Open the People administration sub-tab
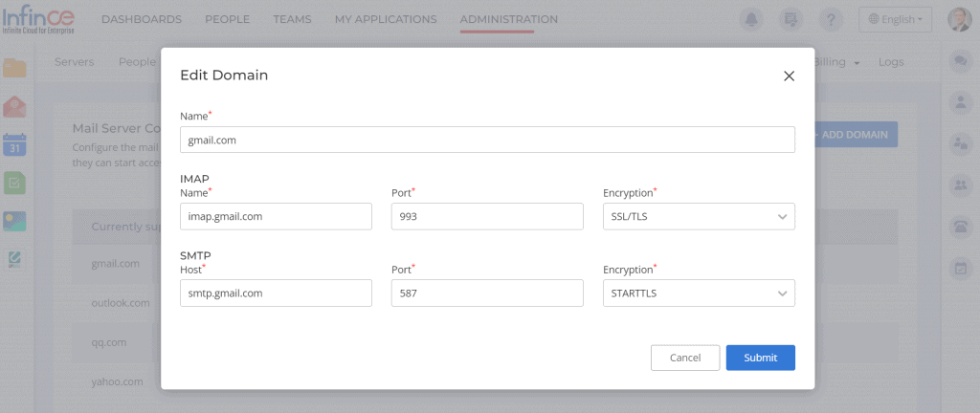980x413 pixels. (137, 62)
